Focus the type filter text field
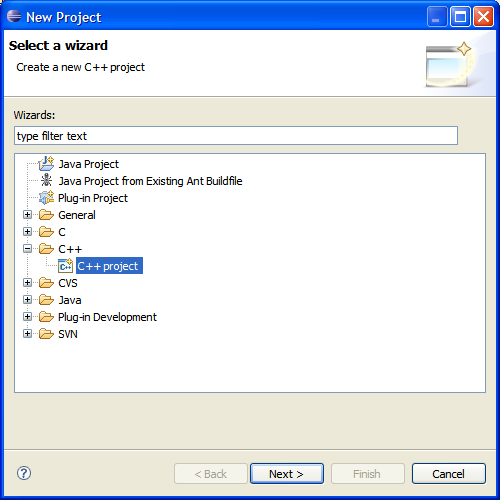 point(236,136)
